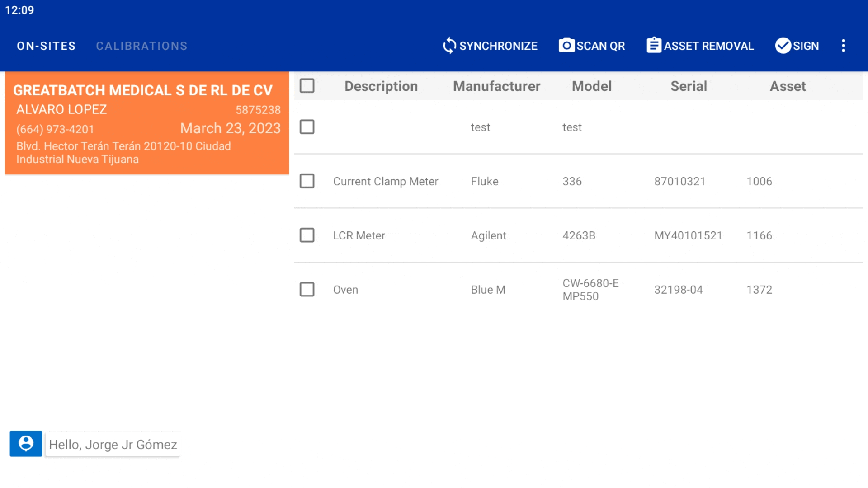Select the Oven description cell
Viewport: 868px width, 488px height.
345,290
